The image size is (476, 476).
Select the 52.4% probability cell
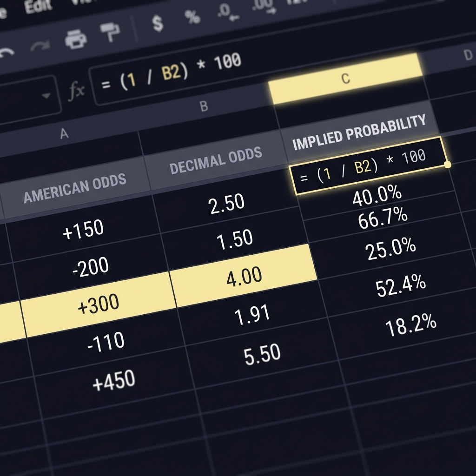tap(400, 286)
